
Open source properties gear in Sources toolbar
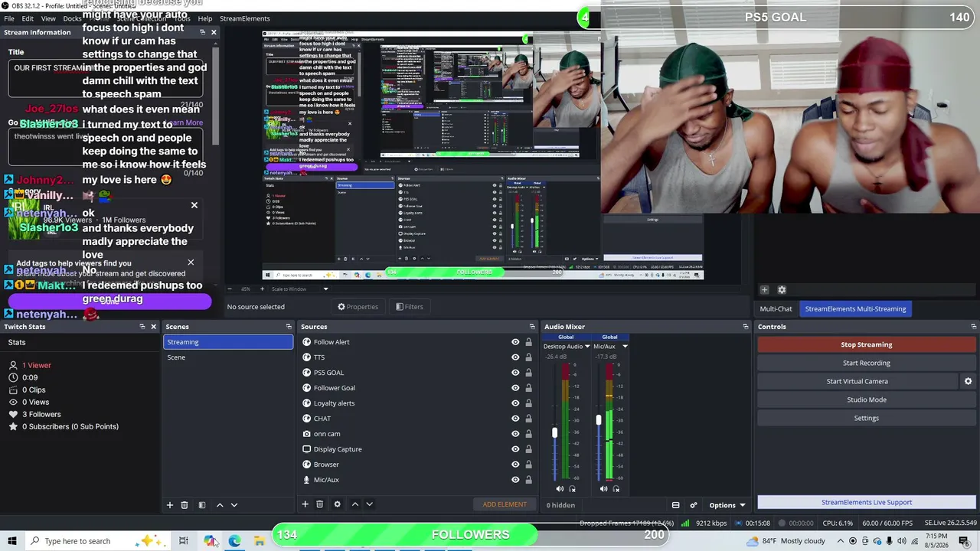click(x=338, y=504)
